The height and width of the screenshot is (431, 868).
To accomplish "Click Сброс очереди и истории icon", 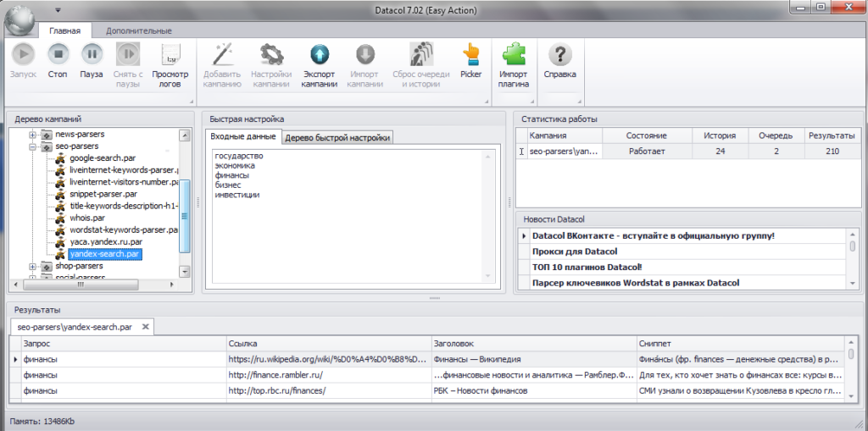I will coord(420,54).
